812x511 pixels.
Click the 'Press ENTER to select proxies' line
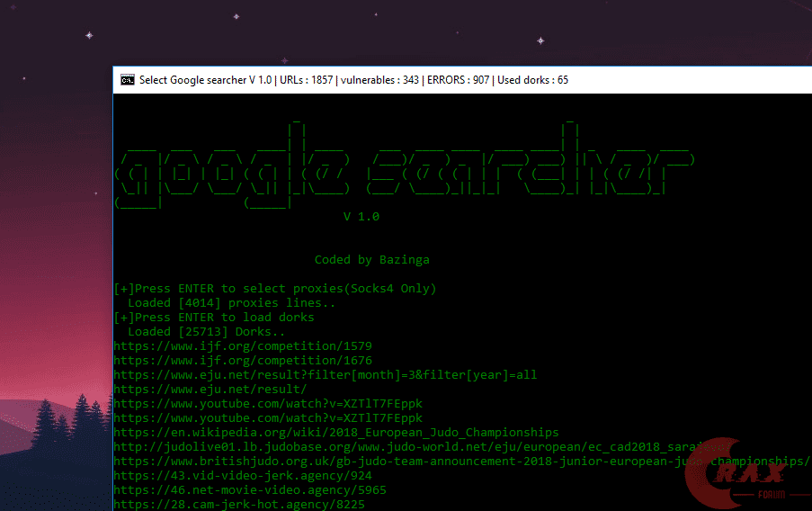pos(275,289)
